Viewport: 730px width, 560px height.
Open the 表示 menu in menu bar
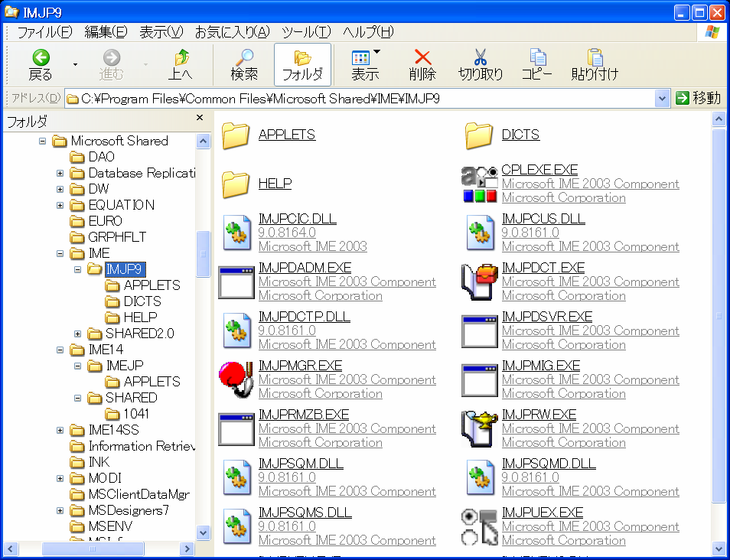pyautogui.click(x=161, y=31)
